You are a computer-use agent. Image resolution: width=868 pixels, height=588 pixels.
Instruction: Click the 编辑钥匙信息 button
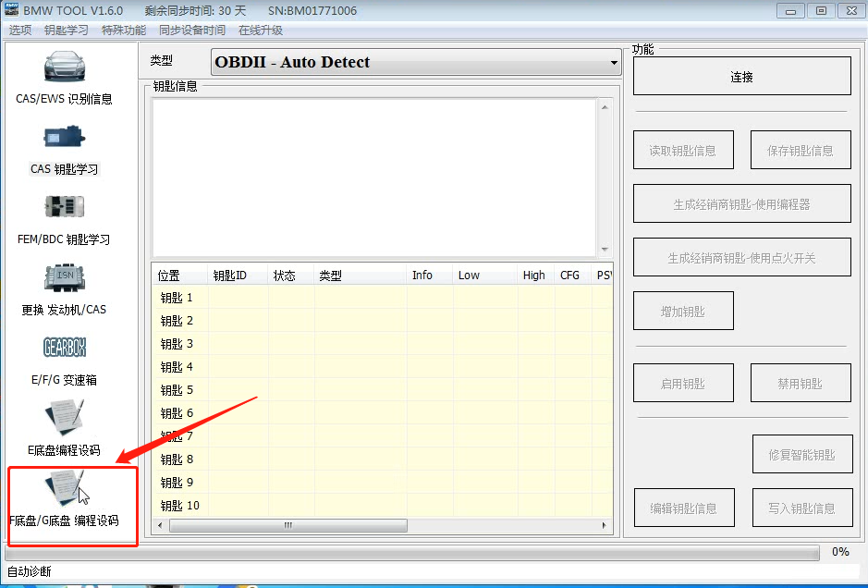[684, 508]
